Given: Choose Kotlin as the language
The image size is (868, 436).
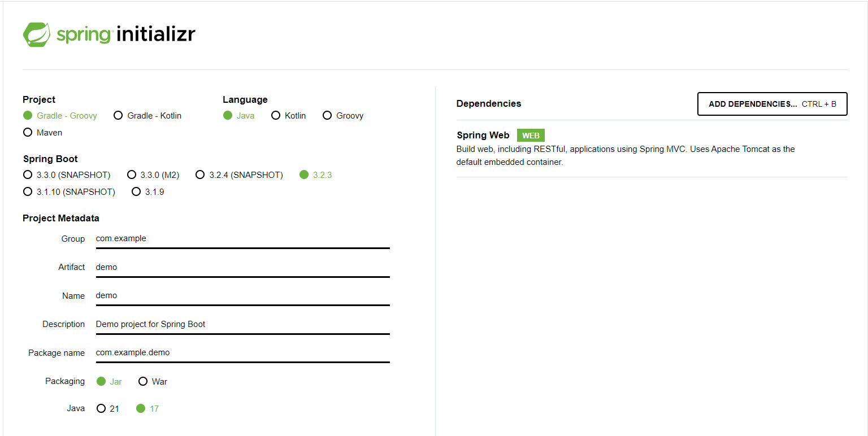Looking at the screenshot, I should 276,115.
